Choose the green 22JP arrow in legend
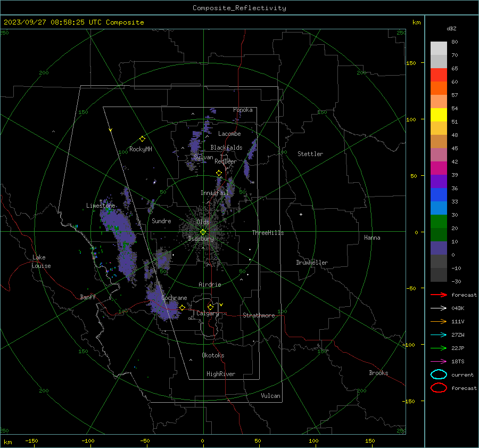The height and width of the screenshot is (448, 479). 439,348
